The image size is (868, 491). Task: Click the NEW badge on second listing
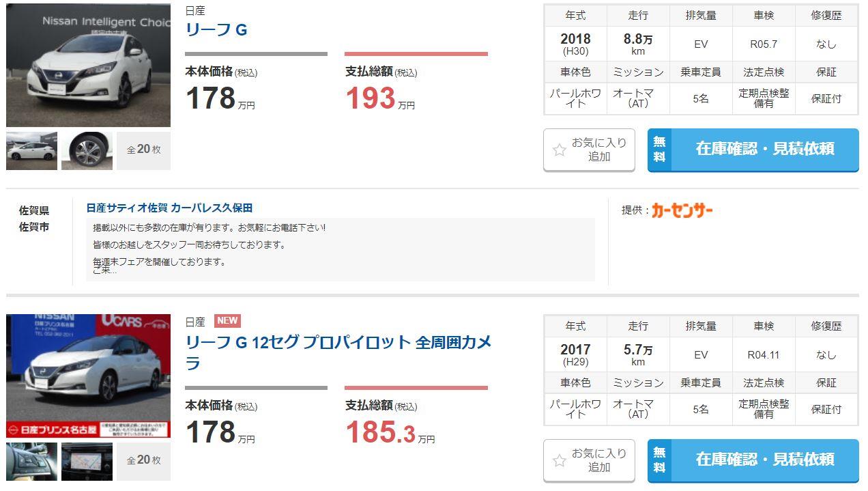[227, 321]
